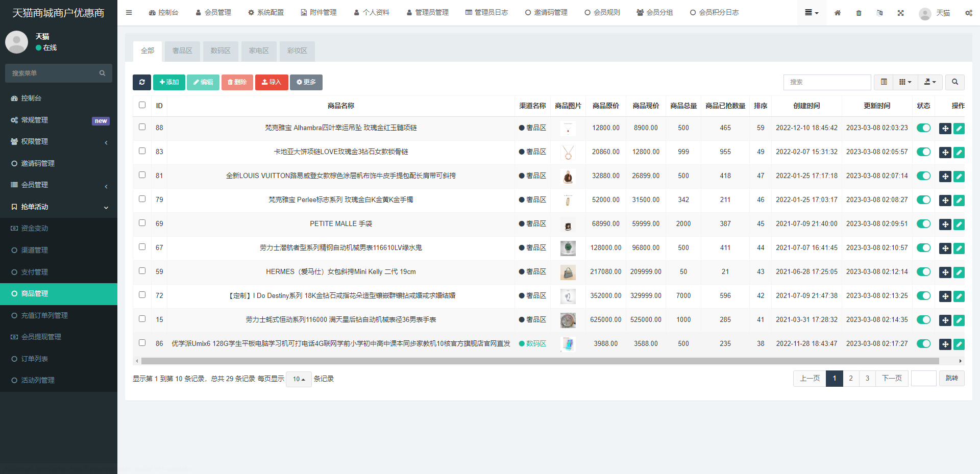Check the checkbox for product ID 79

point(142,199)
